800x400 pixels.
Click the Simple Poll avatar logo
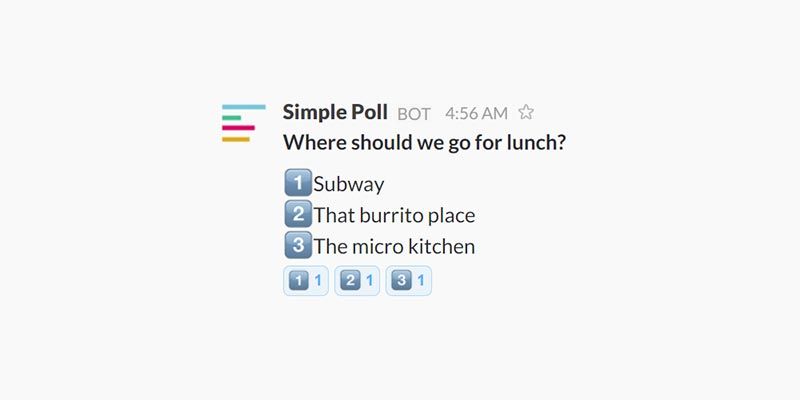pos(243,123)
